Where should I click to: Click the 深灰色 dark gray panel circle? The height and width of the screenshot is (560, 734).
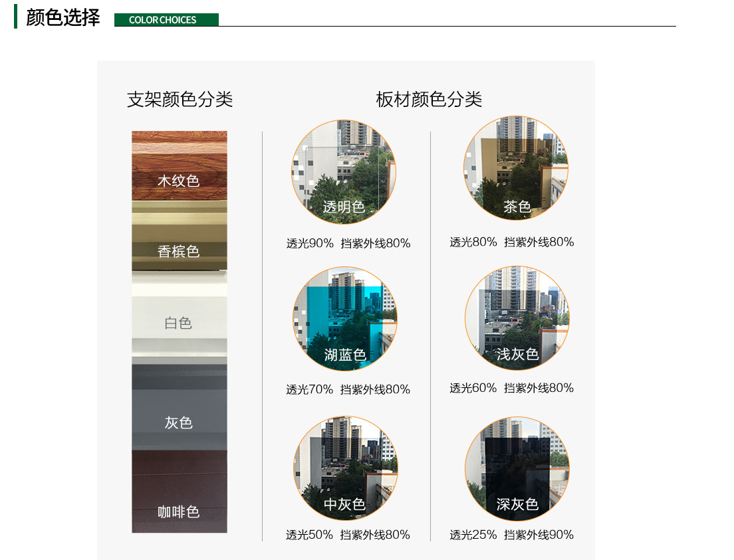point(517,469)
